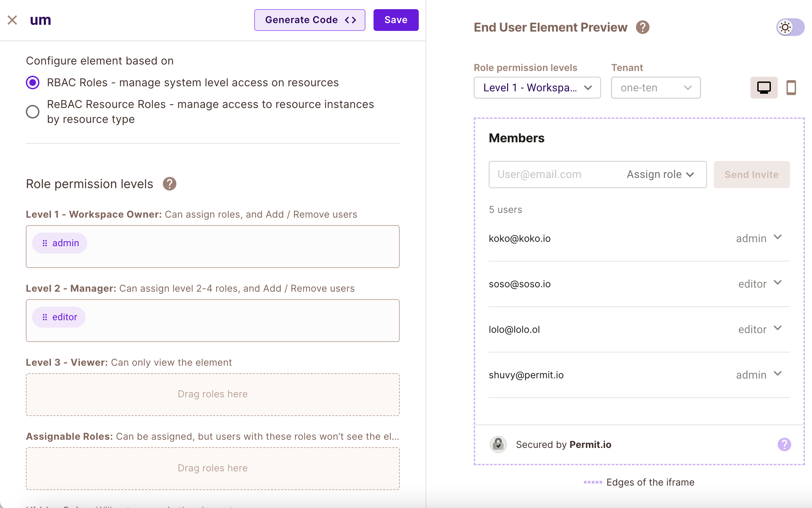Click the Generate Code button
This screenshot has width=812, height=508.
pos(309,20)
